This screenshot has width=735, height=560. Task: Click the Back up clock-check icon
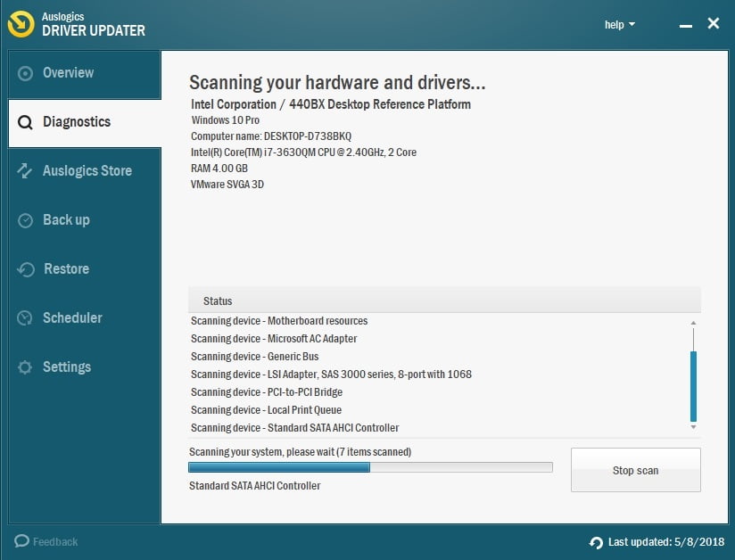point(25,220)
